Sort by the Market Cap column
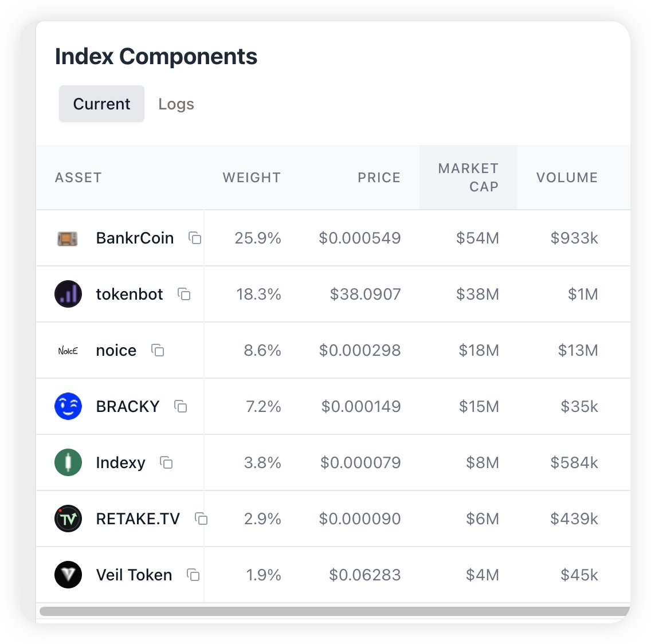This screenshot has height=644, width=651. 468,178
